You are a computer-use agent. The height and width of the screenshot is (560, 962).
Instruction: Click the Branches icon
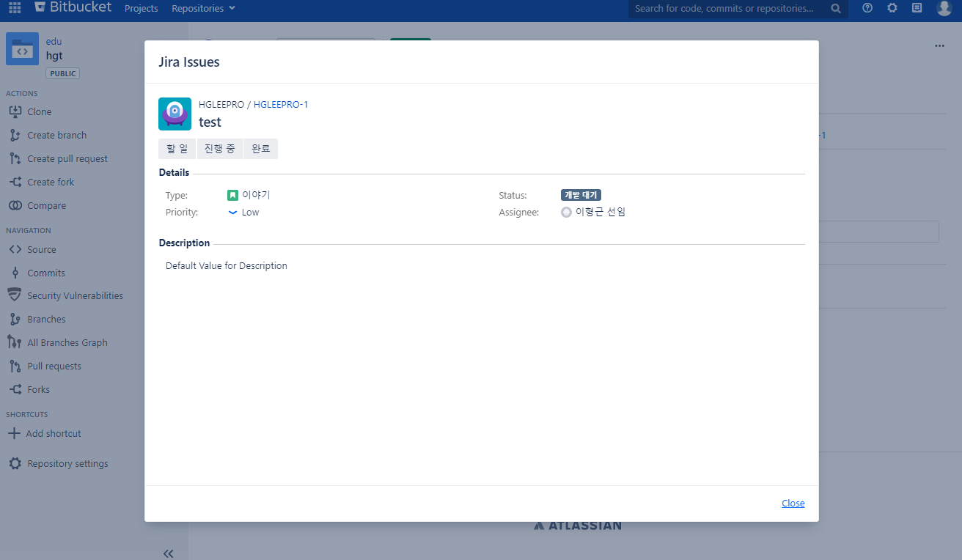(x=15, y=319)
